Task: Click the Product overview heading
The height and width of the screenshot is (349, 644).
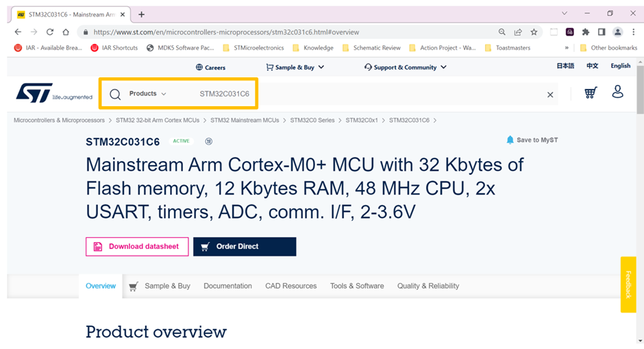Action: [156, 332]
